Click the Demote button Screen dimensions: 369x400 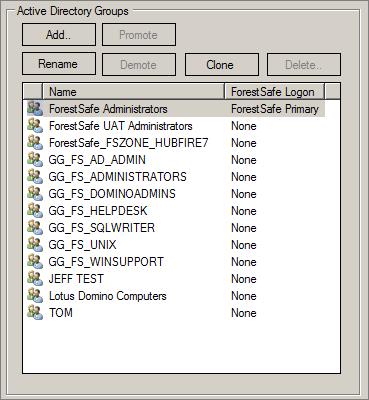pos(139,64)
